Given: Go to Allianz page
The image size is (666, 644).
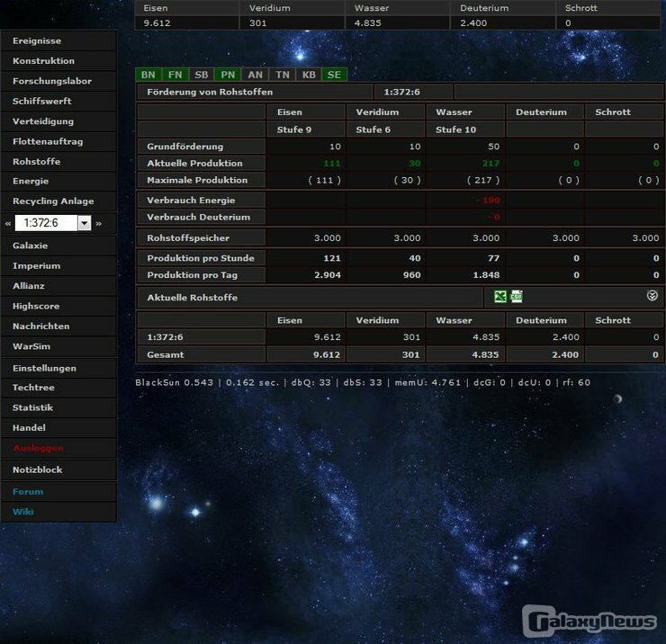Looking at the screenshot, I should click(58, 286).
